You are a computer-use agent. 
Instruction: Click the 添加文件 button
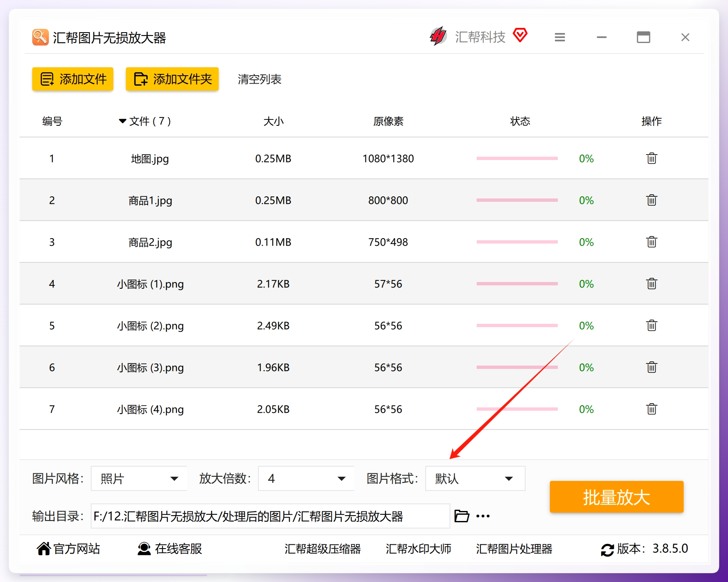[x=73, y=79]
